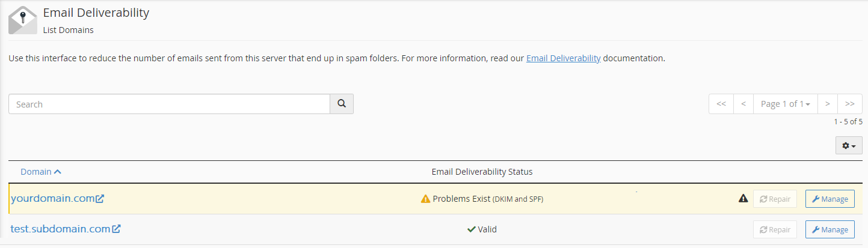
Task: Go to the next page with >
Action: pos(828,104)
